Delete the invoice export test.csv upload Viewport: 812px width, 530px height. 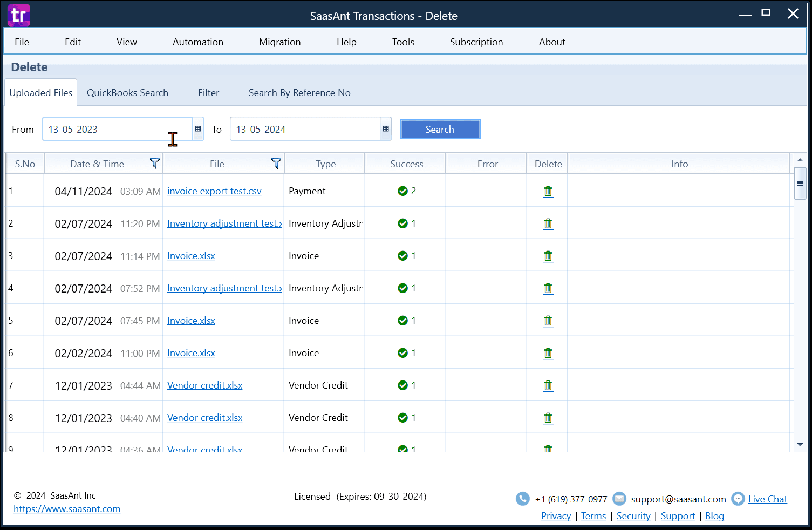pyautogui.click(x=548, y=191)
